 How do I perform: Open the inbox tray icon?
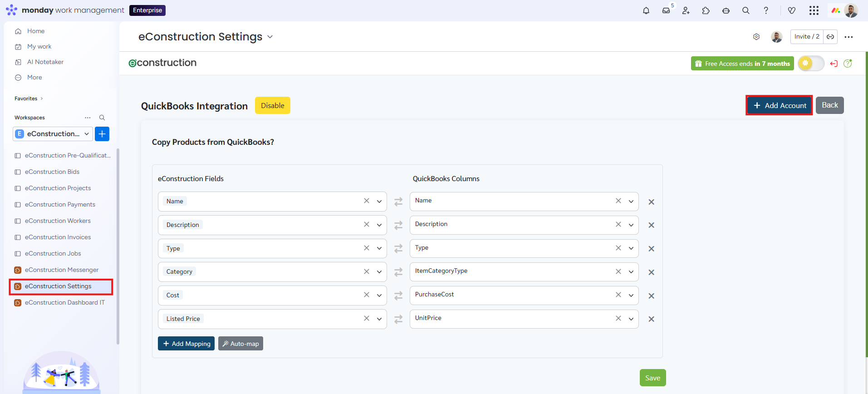click(x=666, y=10)
